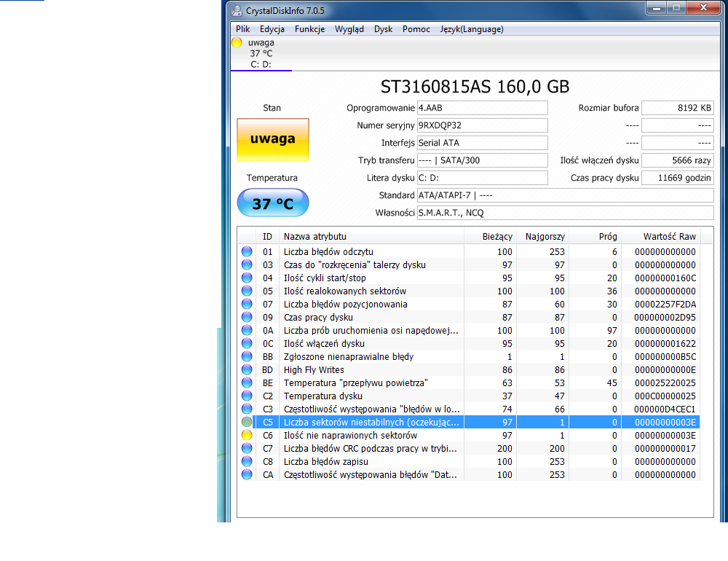Open the Wygląd menu
This screenshot has width=728, height=561.
pyautogui.click(x=349, y=29)
